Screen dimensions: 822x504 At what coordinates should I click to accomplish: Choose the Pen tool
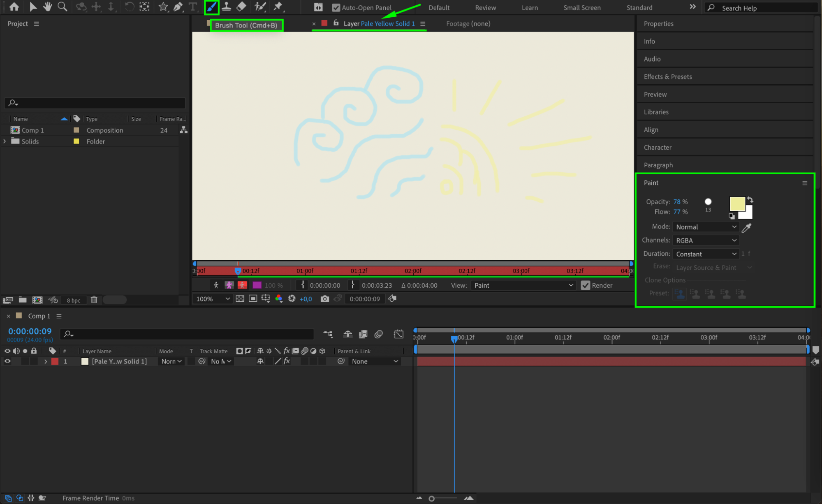pos(178,7)
